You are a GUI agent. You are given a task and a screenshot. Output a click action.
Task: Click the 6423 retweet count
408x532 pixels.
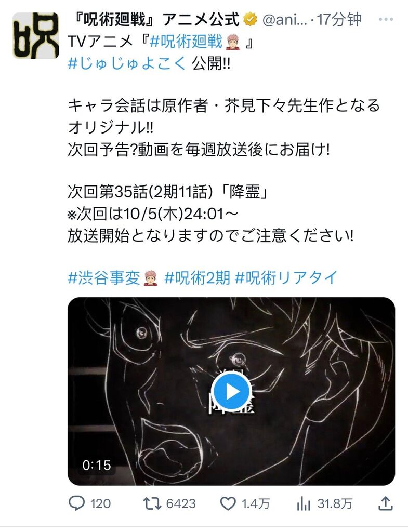pos(181,503)
